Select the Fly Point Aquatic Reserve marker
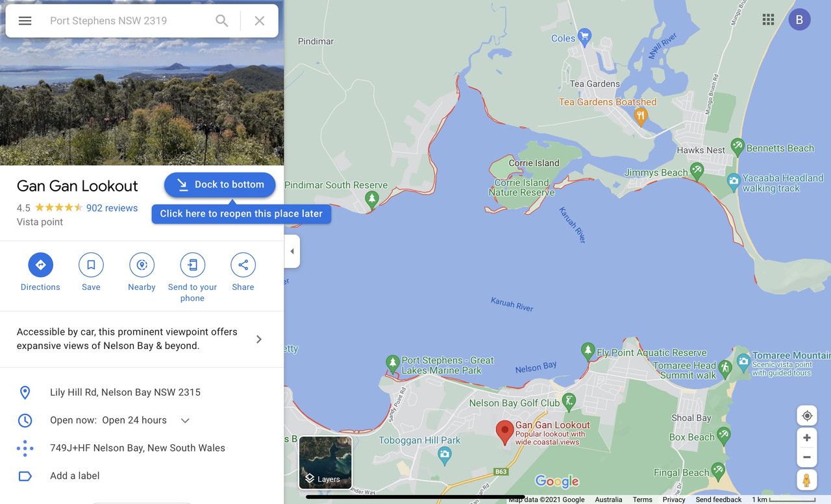This screenshot has height=504, width=831. (x=588, y=351)
